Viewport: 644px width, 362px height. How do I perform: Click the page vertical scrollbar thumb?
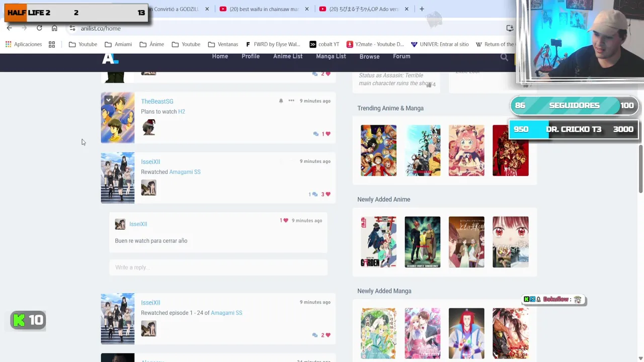click(641, 168)
